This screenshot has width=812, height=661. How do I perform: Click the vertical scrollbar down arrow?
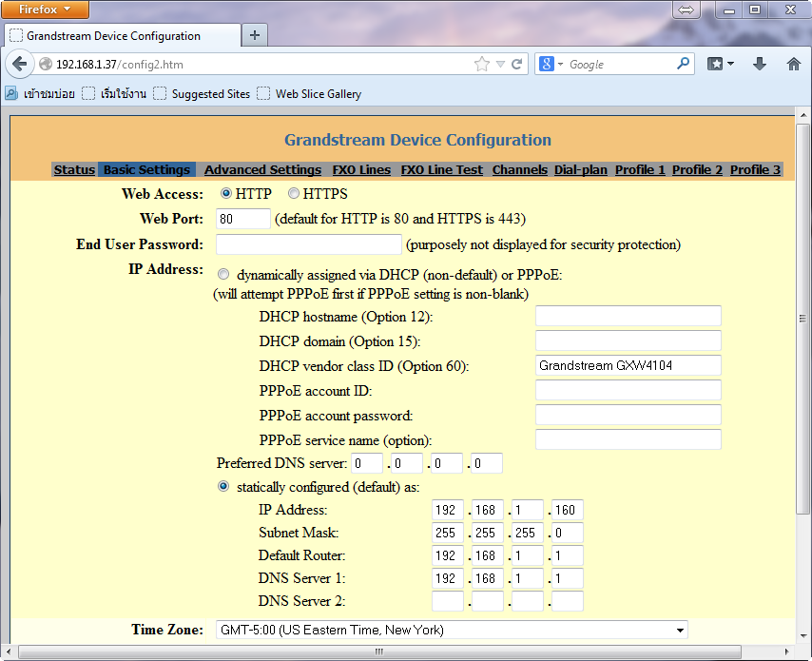click(x=802, y=635)
